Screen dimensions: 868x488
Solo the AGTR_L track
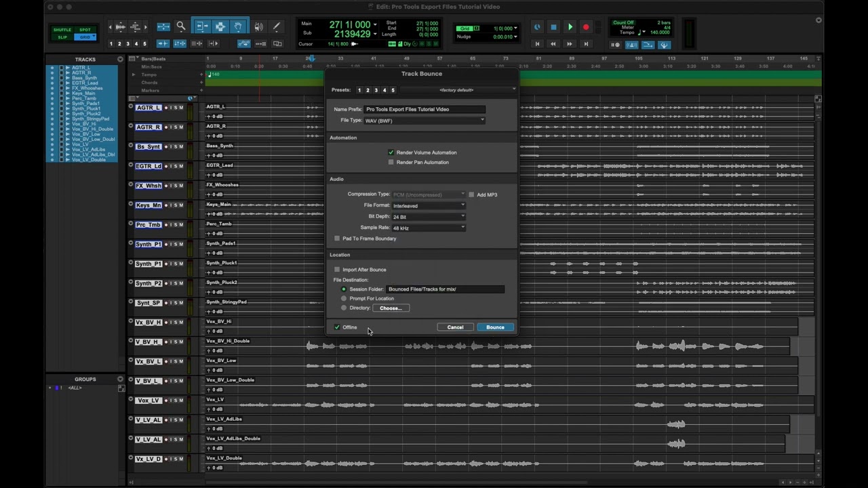point(176,108)
